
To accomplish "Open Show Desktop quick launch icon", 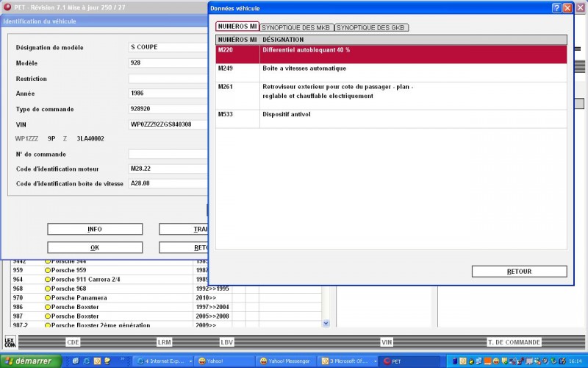I will click(x=76, y=361).
